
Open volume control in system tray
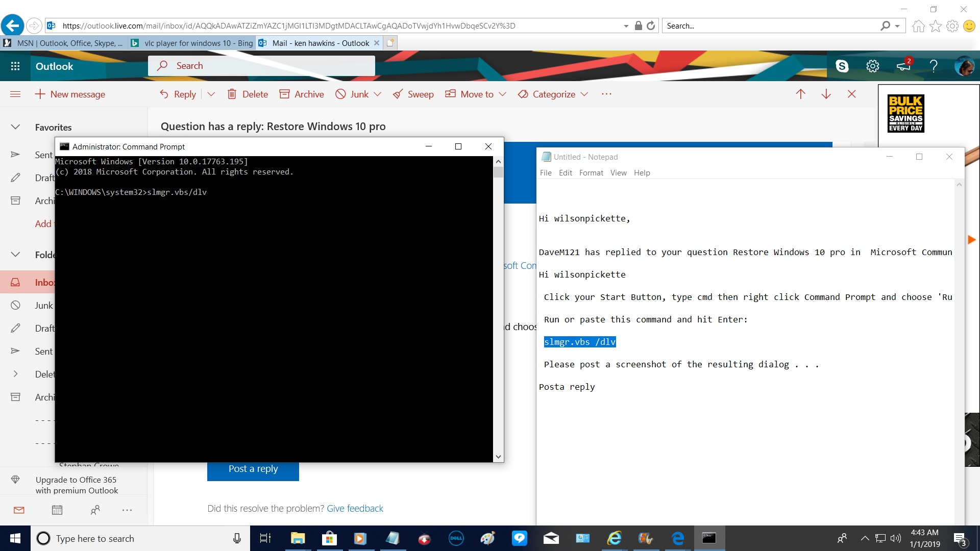(896, 538)
